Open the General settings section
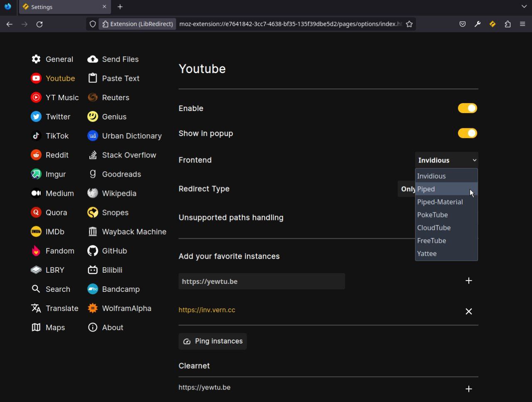Screen dimensions: 532x402 (52, 59)
